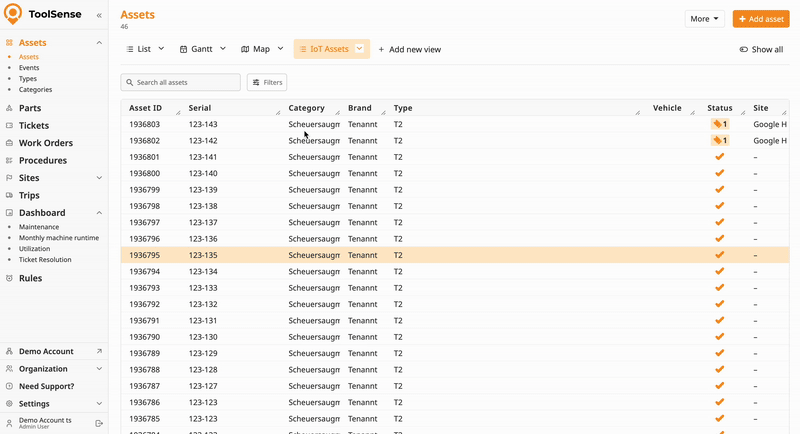Image resolution: width=800 pixels, height=434 pixels.
Task: Sort by the Brand column header
Action: (360, 108)
